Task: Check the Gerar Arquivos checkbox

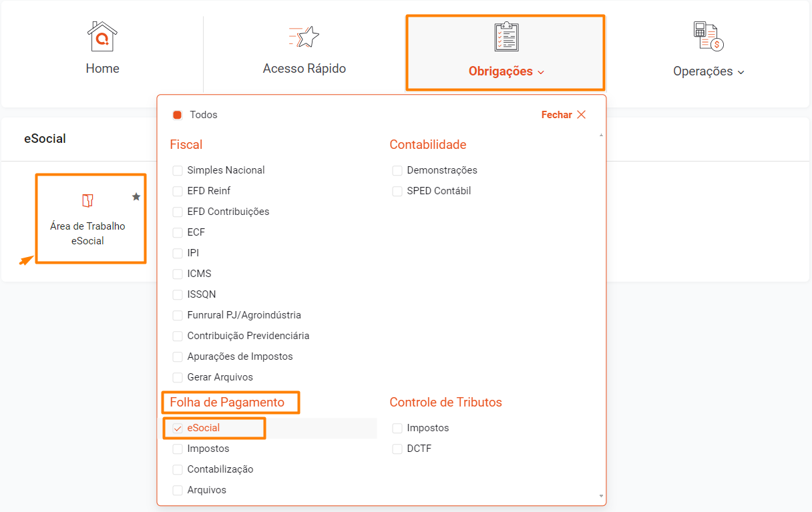Action: (x=178, y=377)
